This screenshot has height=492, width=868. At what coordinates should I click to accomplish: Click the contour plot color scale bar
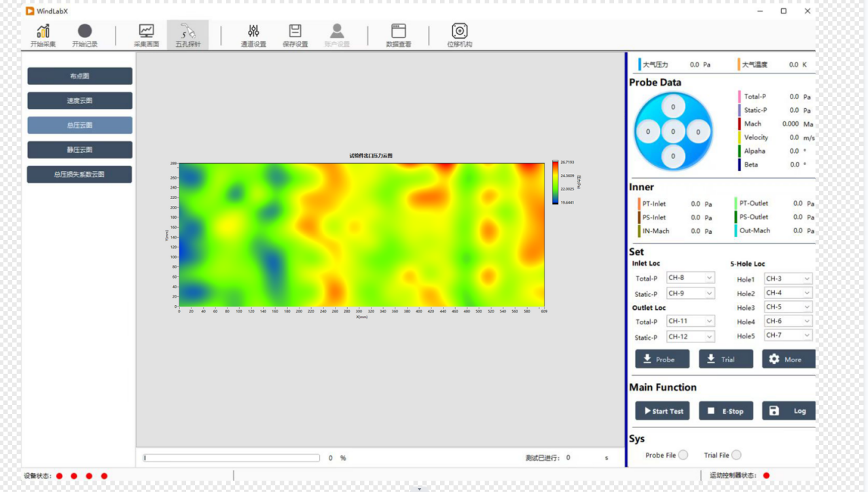coord(556,182)
